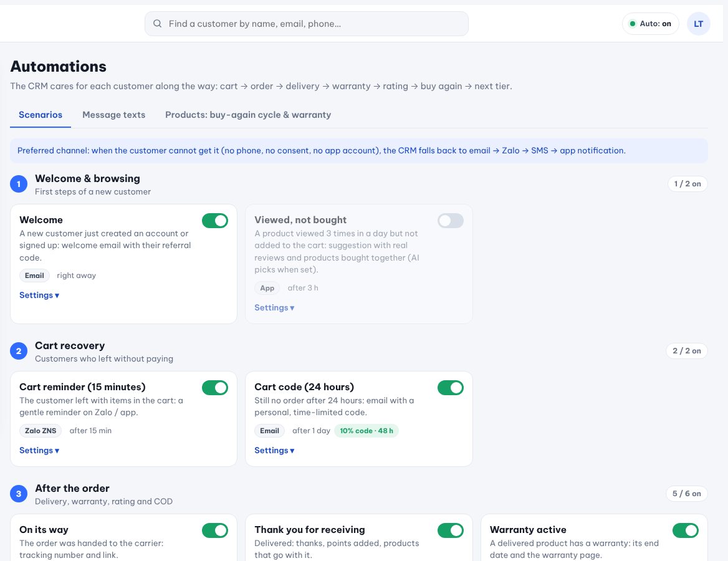Click the 5 / 6 on counter badge
This screenshot has width=728, height=561.
[x=687, y=494]
